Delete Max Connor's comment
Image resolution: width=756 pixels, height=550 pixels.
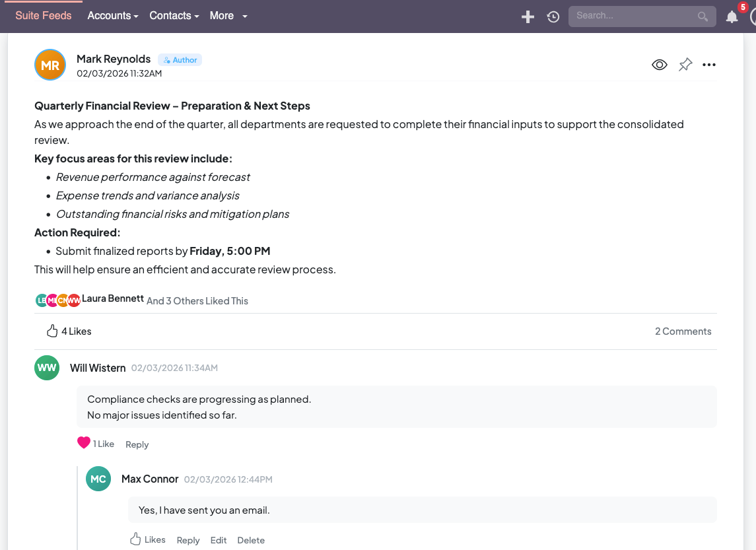click(251, 539)
